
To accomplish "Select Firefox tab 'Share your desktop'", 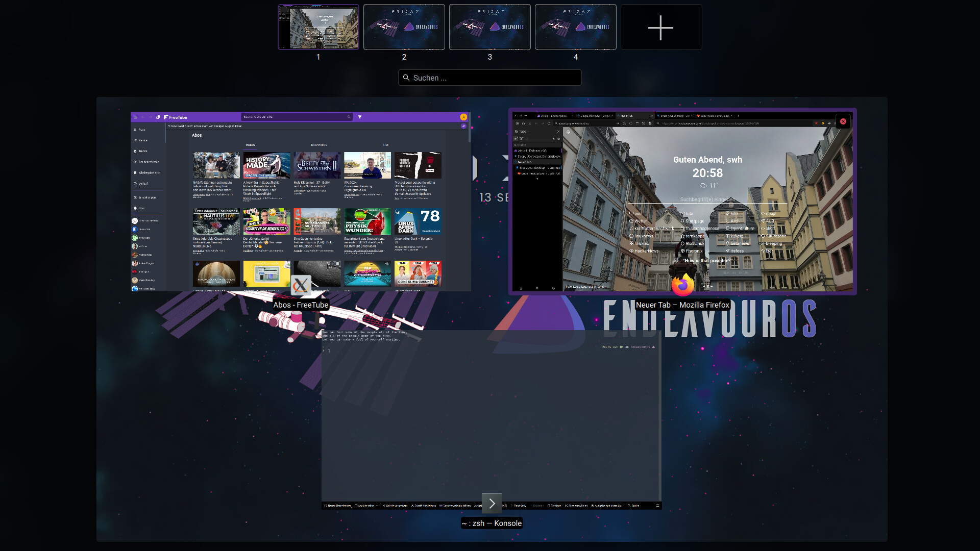I will (x=675, y=116).
